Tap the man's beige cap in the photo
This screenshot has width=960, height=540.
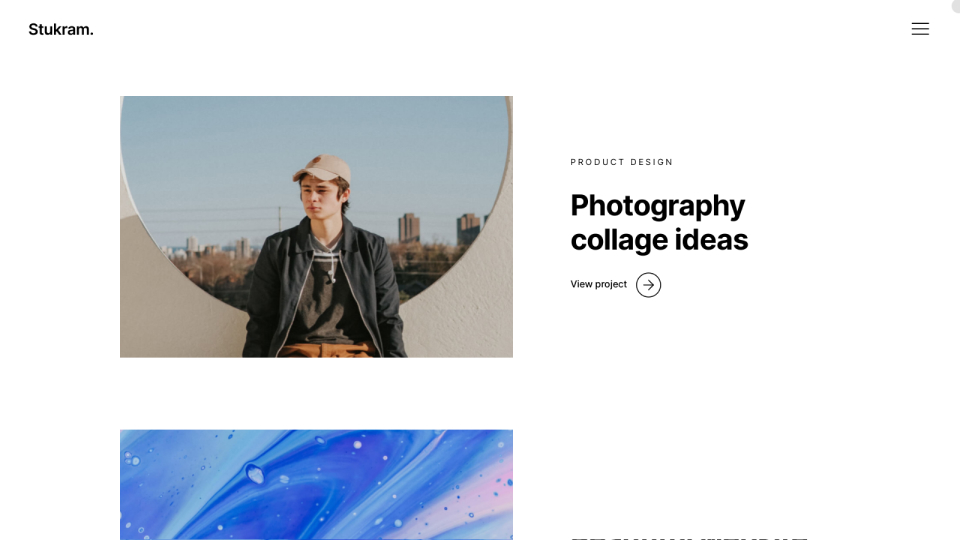(x=322, y=166)
